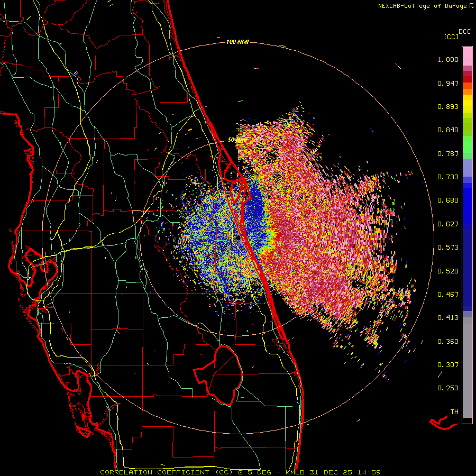Click the DCC product label above scale
The height and width of the screenshot is (476, 476).
[x=465, y=32]
